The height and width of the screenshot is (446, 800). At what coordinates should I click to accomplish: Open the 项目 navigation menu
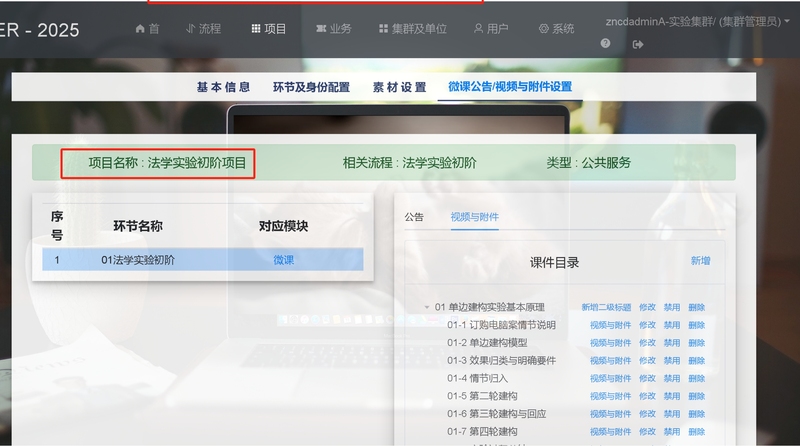coord(269,29)
